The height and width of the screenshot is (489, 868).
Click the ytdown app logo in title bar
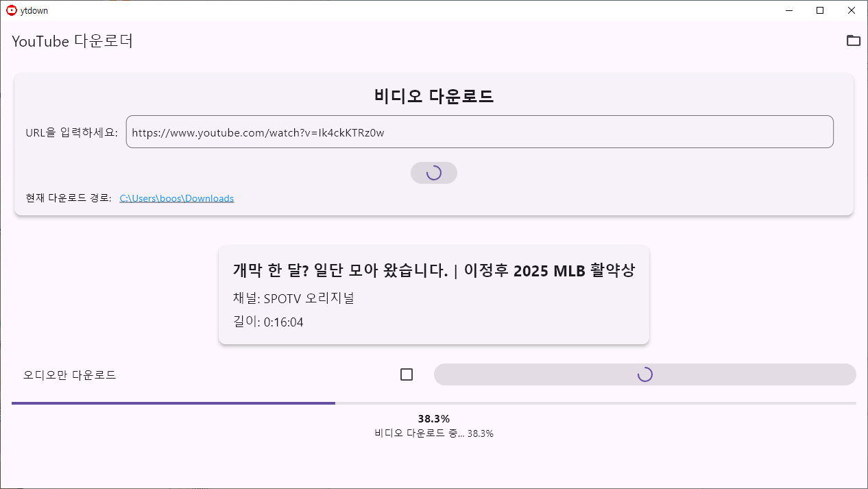pyautogui.click(x=11, y=10)
